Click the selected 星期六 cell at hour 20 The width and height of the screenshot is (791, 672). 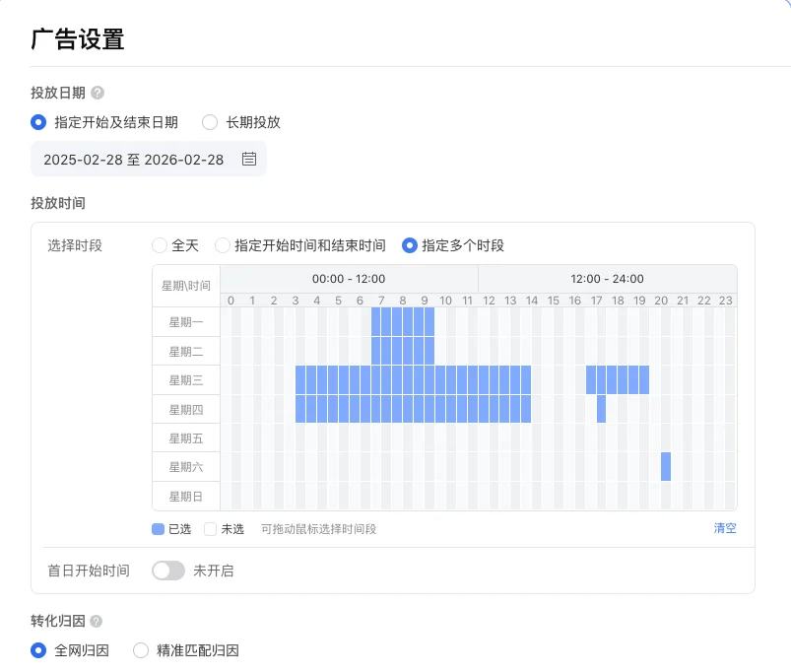point(666,466)
